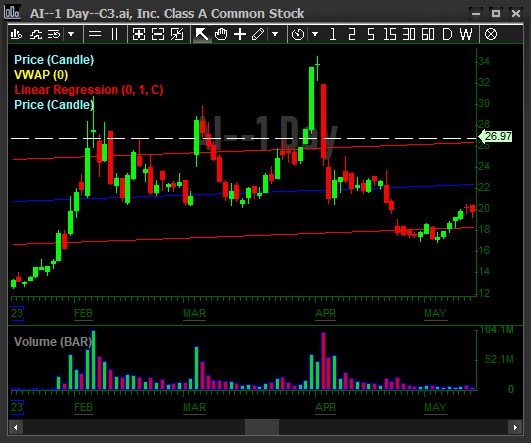The width and height of the screenshot is (531, 443).
Task: Expand the chart options dropdown arrow
Action: coord(71,34)
